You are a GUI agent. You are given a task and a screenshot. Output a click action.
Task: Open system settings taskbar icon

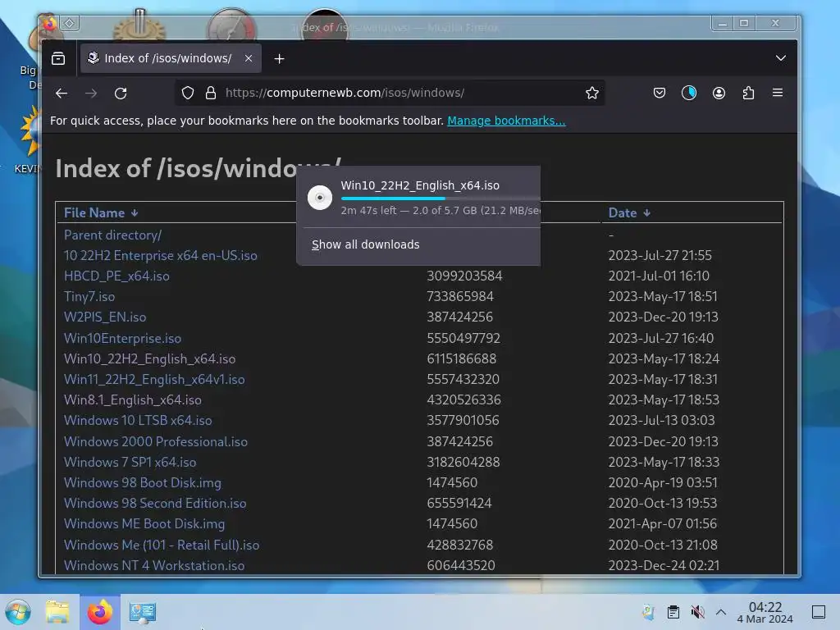coord(143,612)
